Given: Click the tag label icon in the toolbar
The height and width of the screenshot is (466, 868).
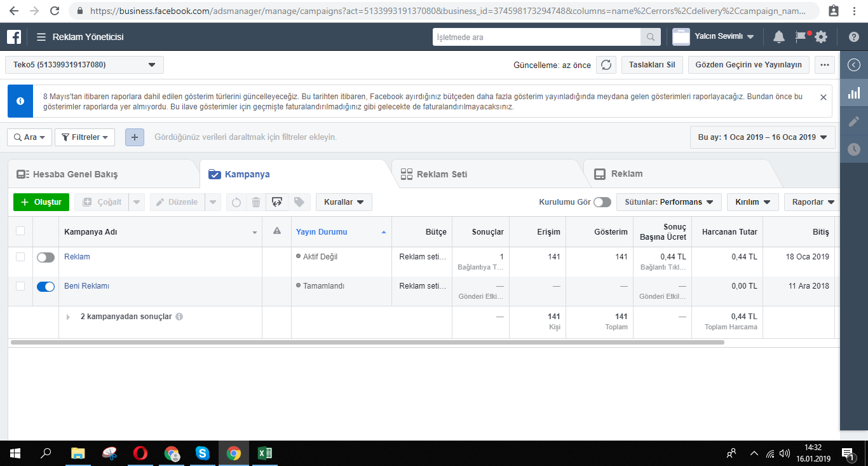Looking at the screenshot, I should [298, 202].
